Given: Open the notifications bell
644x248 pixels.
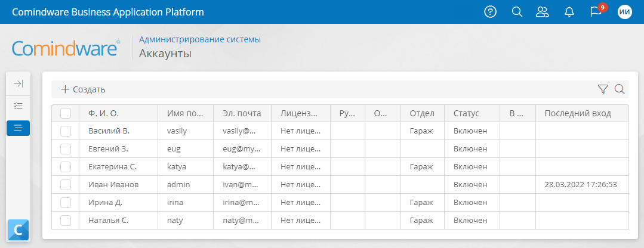Looking at the screenshot, I should click(569, 12).
